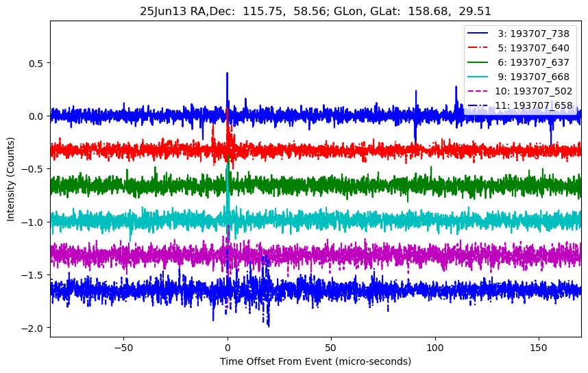This screenshot has height=373, width=588.
Task: Click x-axis tick label −50
Action: click(x=123, y=348)
